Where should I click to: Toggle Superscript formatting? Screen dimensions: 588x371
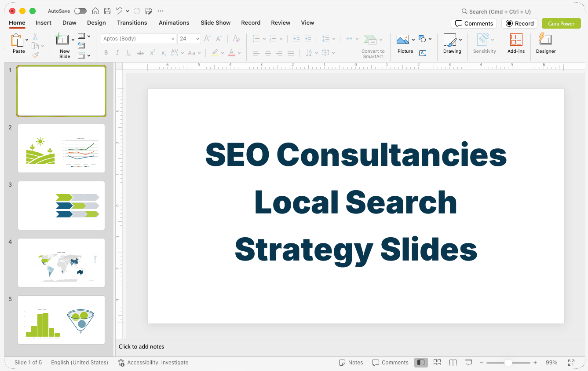152,53
